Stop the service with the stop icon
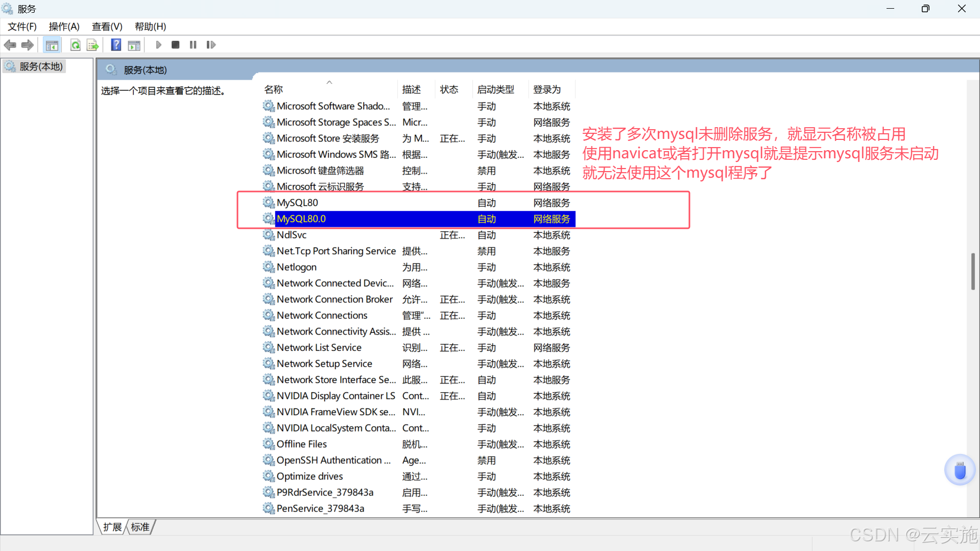 (x=176, y=45)
